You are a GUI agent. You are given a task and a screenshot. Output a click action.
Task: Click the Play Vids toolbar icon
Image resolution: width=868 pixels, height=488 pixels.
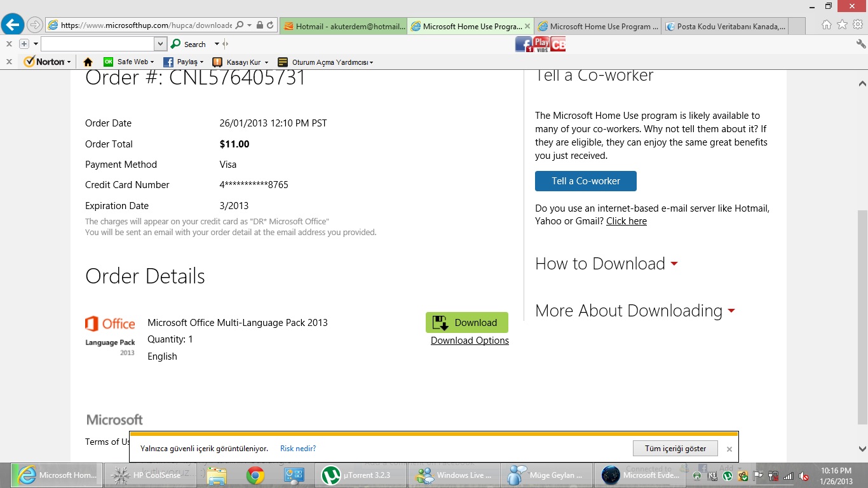pos(541,44)
